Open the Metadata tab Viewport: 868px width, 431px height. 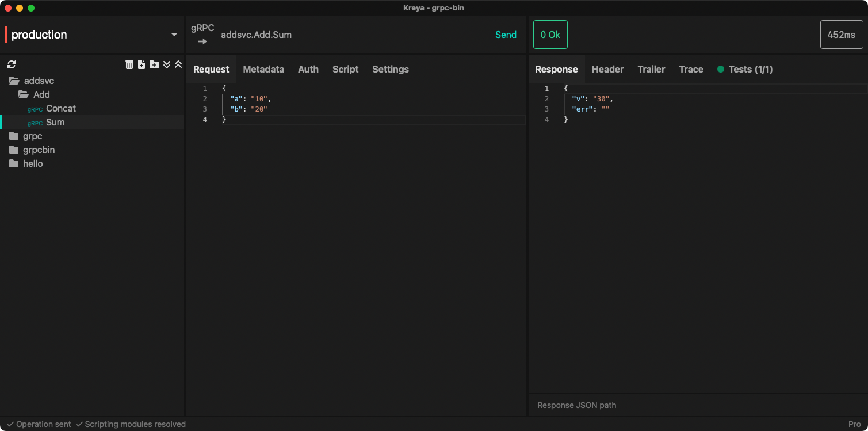tap(263, 69)
